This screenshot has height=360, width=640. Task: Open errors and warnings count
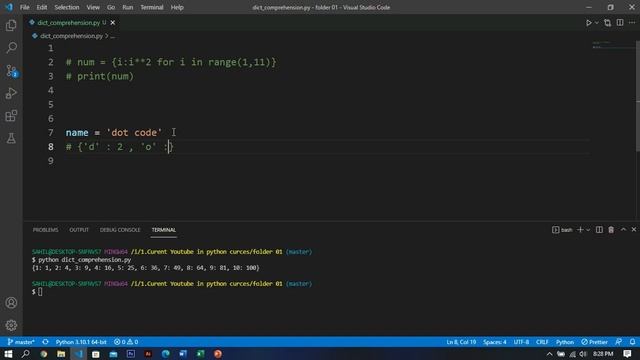[x=126, y=342]
